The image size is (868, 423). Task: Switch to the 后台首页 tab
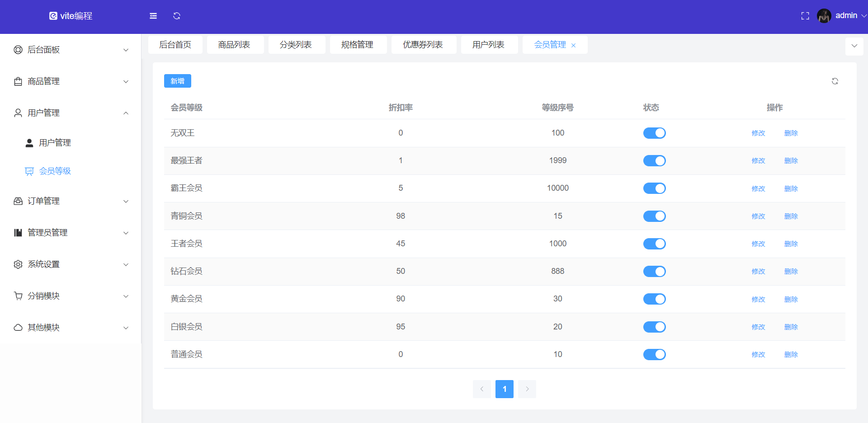(175, 45)
